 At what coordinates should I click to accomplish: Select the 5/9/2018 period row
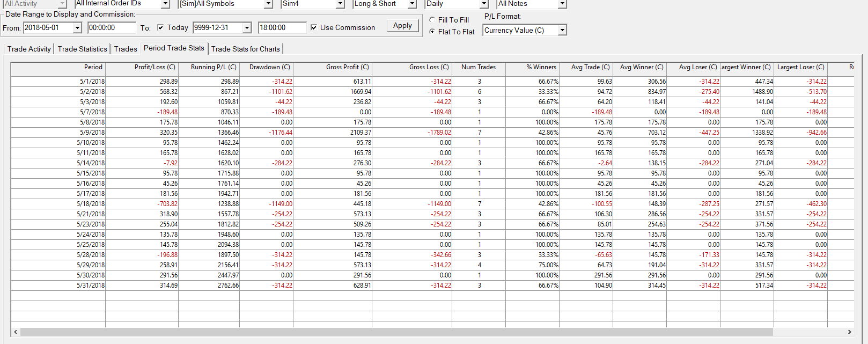click(92, 133)
